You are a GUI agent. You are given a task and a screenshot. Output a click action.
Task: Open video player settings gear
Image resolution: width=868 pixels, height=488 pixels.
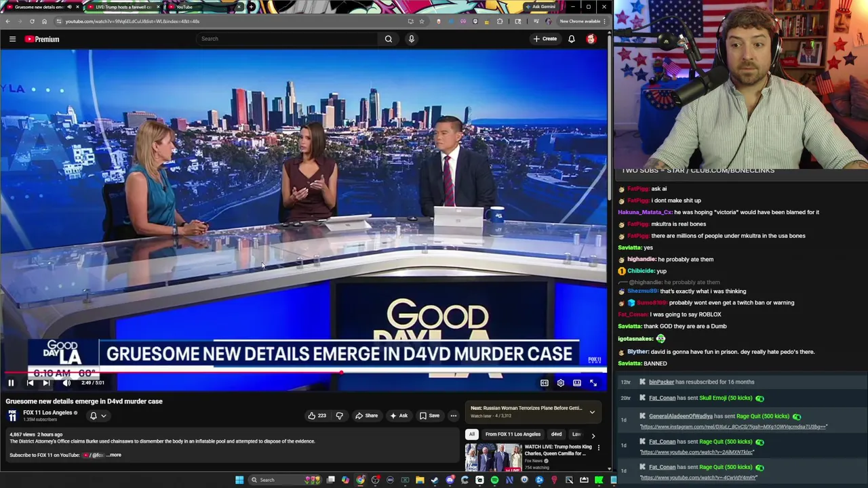561,383
